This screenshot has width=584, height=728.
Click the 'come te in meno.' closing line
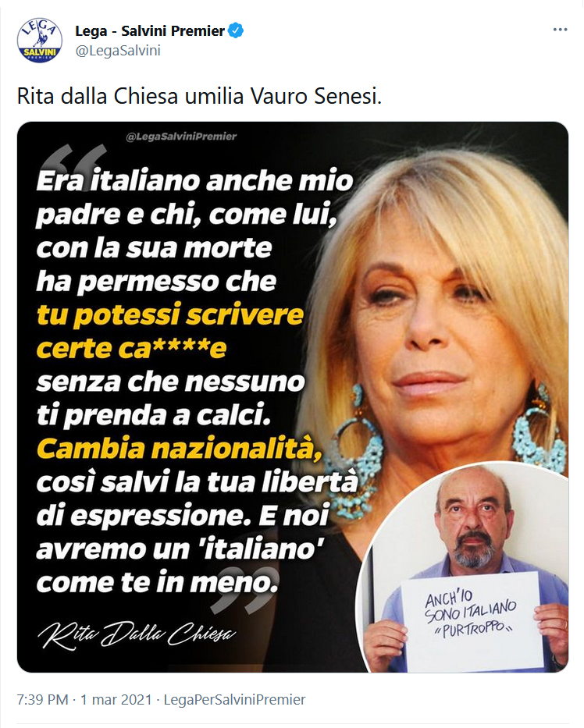(157, 582)
